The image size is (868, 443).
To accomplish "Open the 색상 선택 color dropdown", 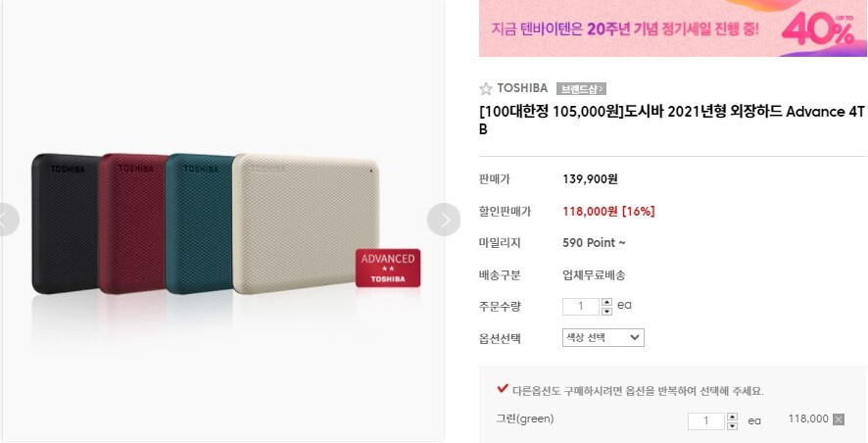I will tap(603, 337).
